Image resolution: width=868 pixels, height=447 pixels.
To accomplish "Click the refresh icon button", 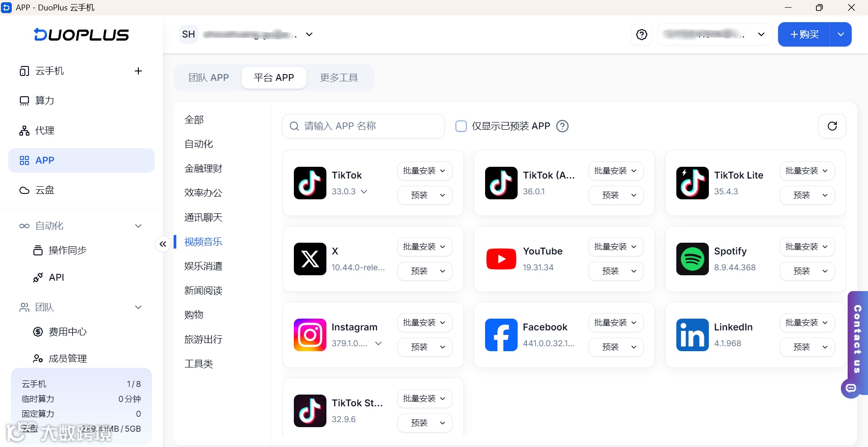I will click(x=832, y=126).
